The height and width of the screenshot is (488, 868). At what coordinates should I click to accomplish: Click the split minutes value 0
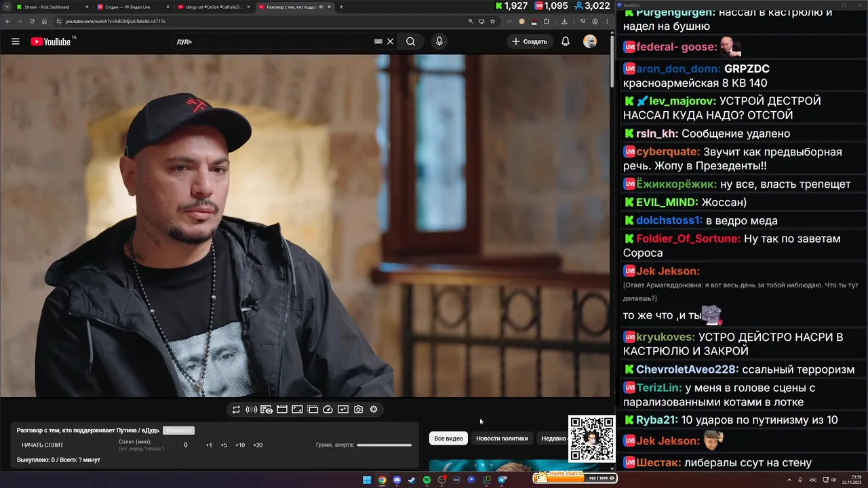186,445
